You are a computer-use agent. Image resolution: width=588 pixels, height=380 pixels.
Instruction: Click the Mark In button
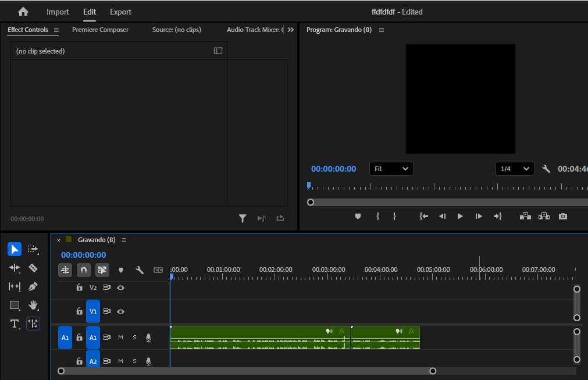pyautogui.click(x=377, y=216)
